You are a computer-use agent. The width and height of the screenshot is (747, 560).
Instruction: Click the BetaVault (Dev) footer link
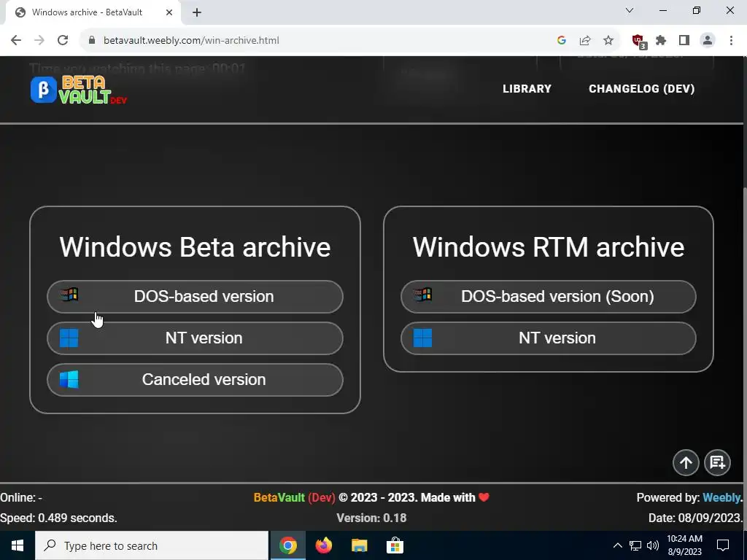tap(294, 497)
